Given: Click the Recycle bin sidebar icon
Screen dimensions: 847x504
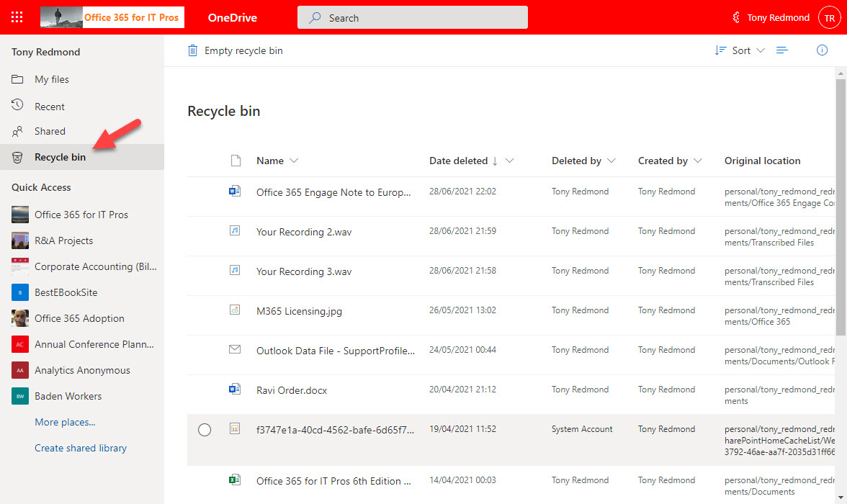Looking at the screenshot, I should coord(17,157).
